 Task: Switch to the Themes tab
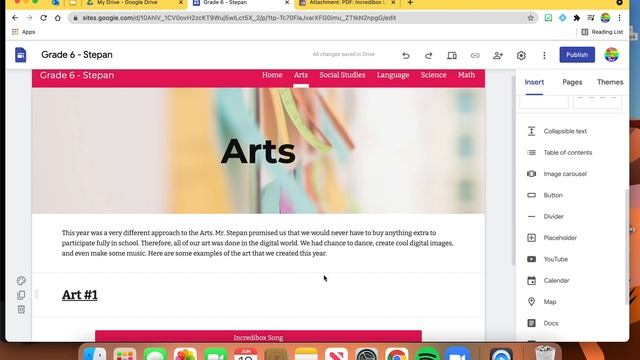coord(610,82)
